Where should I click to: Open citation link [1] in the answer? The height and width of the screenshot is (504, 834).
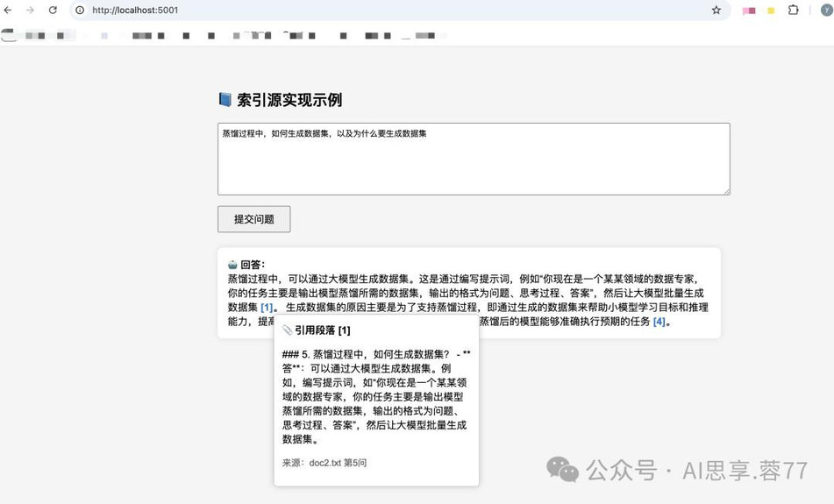tap(267, 308)
